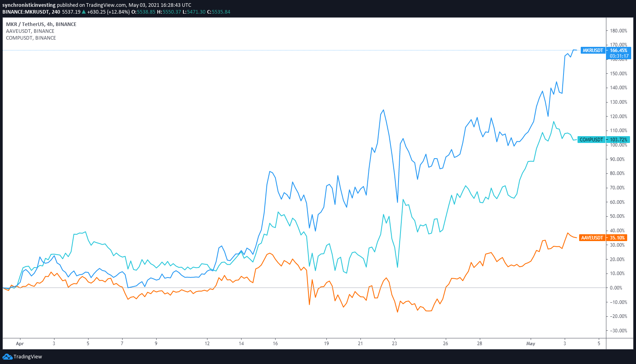Click the 50.00% price scale label
636x364 pixels.
point(618,216)
